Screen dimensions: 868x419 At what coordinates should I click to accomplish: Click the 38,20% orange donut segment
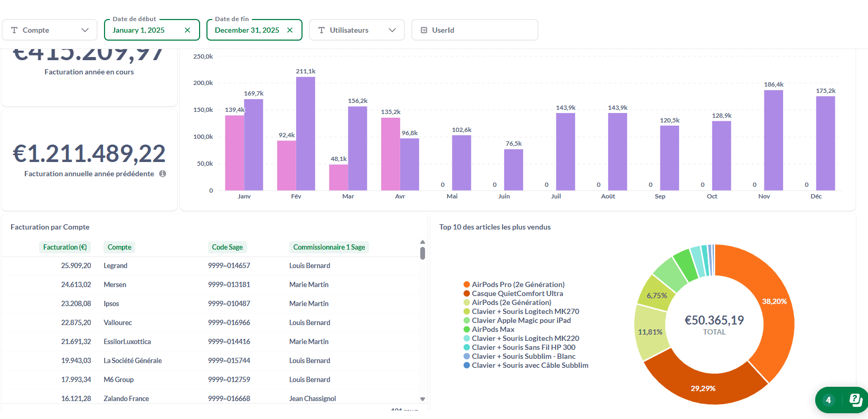pos(772,317)
